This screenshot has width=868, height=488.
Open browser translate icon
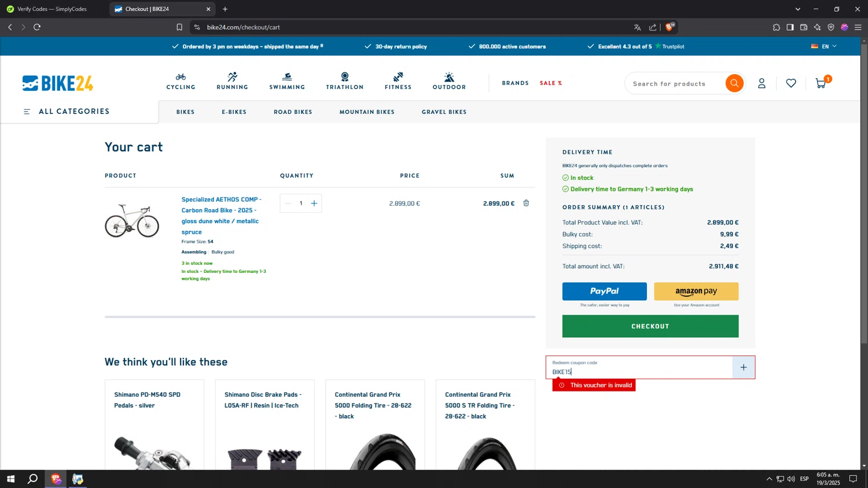tap(637, 27)
